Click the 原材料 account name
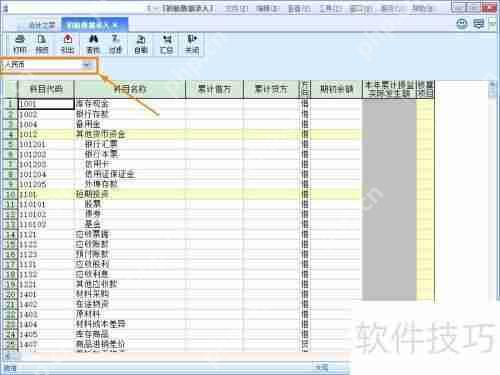The image size is (500, 375). tap(88, 314)
